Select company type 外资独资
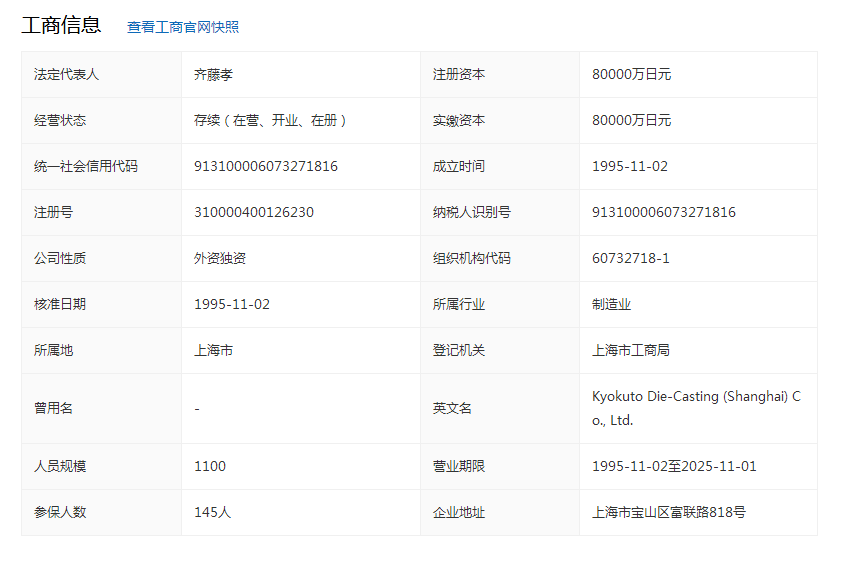 click(220, 258)
